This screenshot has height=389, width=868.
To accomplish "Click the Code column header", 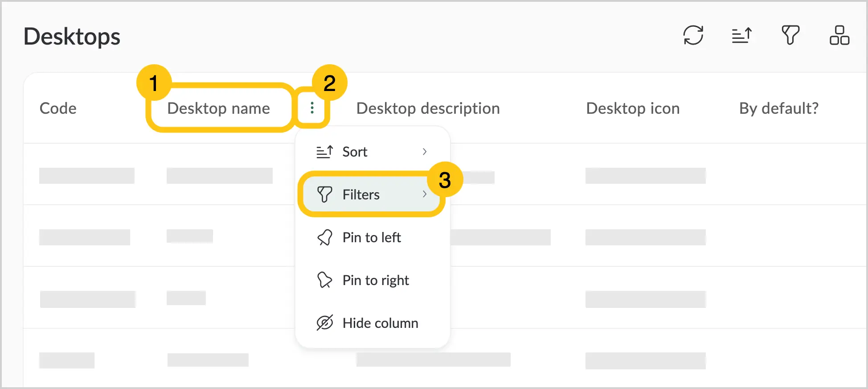I will (x=58, y=108).
